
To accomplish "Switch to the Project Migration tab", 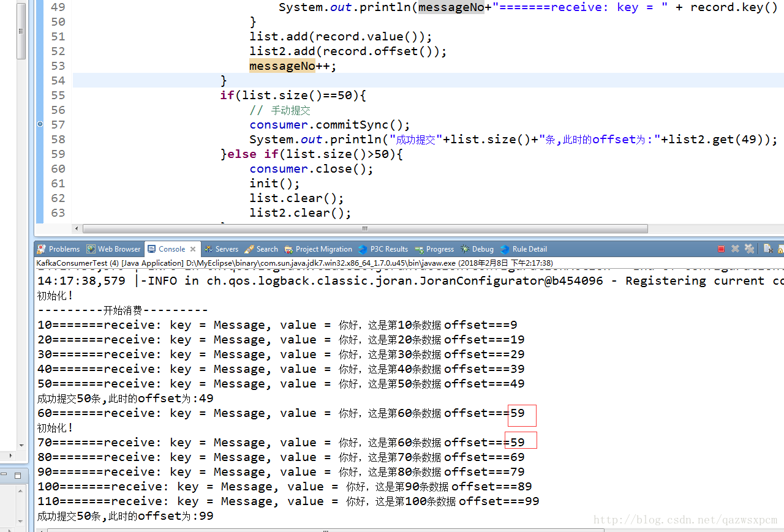I will click(x=318, y=249).
